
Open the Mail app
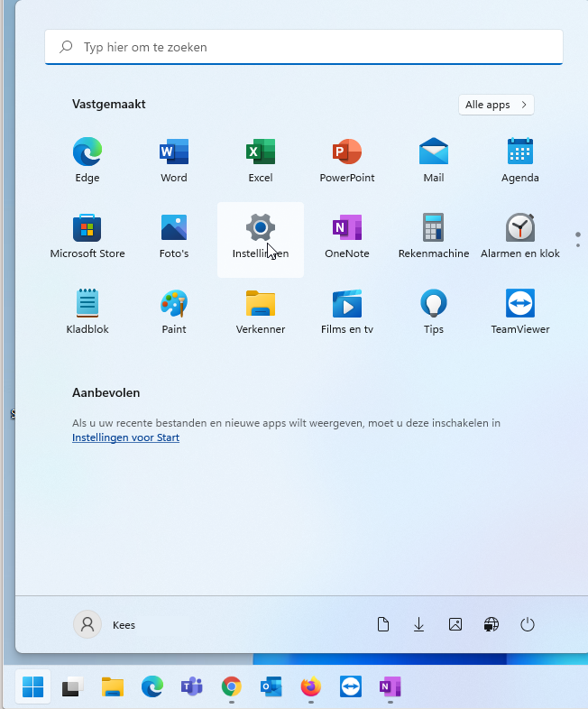coord(434,160)
